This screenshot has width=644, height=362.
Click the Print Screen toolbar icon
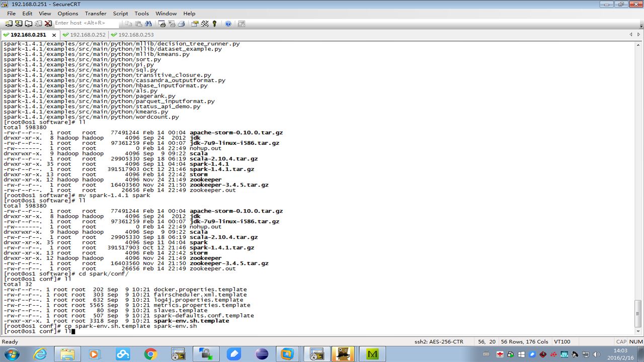coord(162,24)
